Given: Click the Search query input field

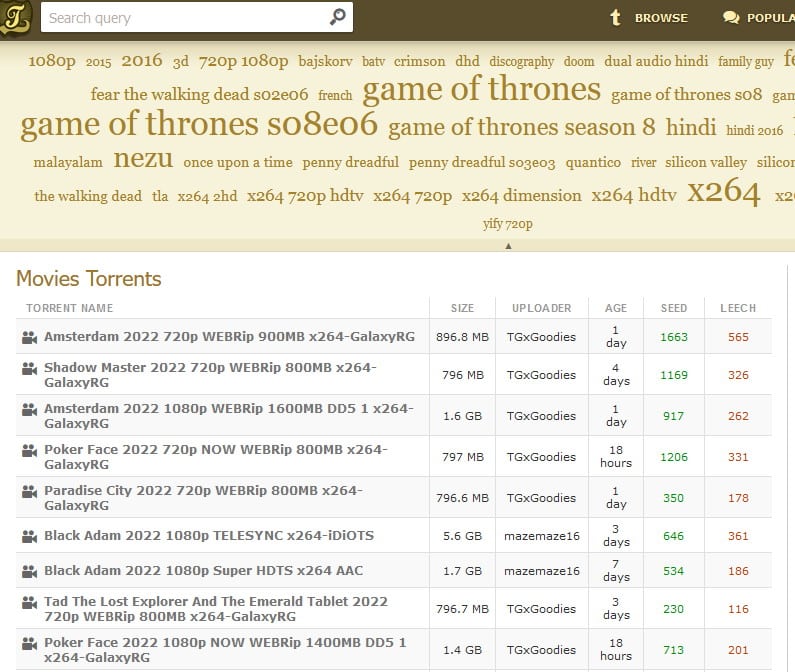Looking at the screenshot, I should pos(185,17).
